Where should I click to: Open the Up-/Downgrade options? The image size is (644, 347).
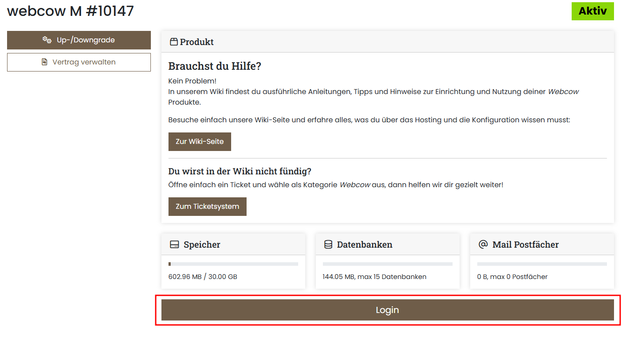pos(79,40)
